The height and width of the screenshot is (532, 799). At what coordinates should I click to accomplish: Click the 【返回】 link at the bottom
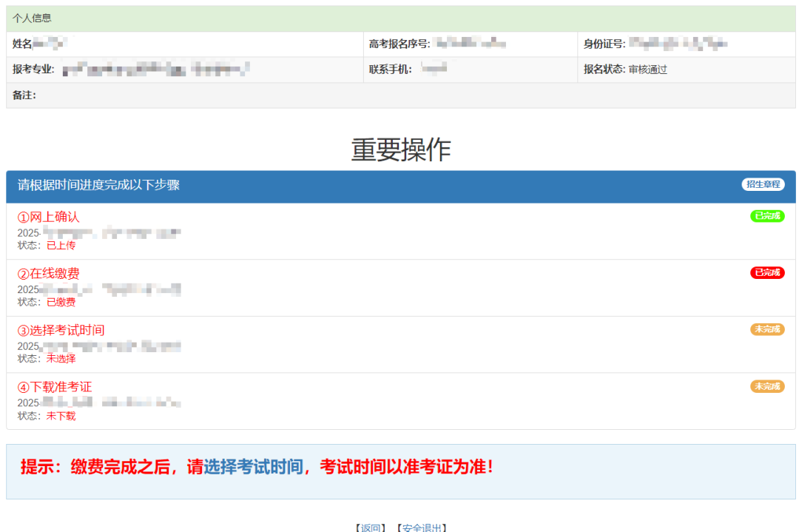tap(371, 527)
